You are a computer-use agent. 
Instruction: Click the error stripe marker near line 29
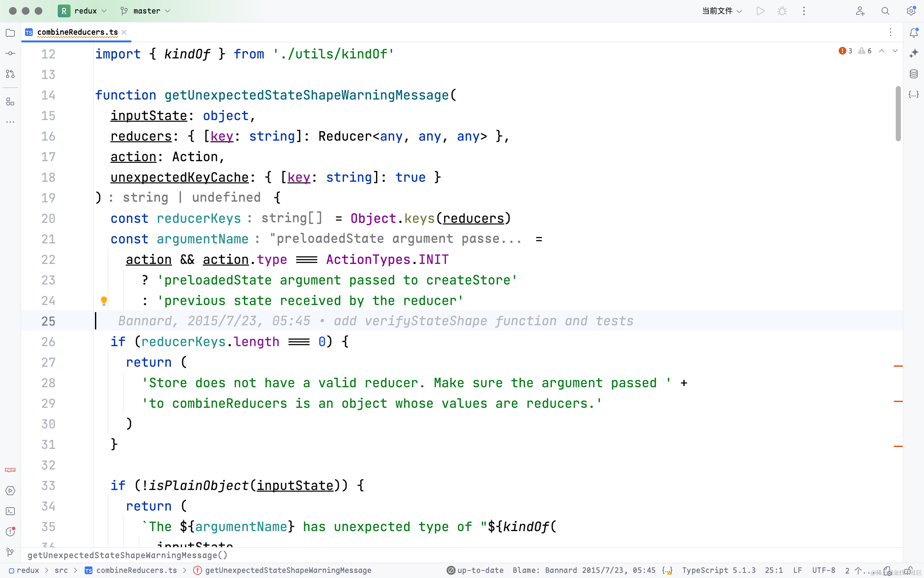(x=898, y=401)
